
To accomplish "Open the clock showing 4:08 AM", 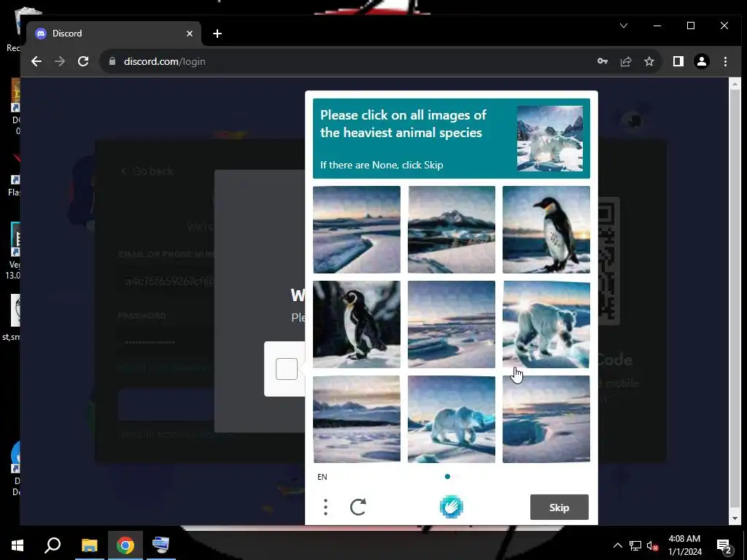I will (x=684, y=545).
